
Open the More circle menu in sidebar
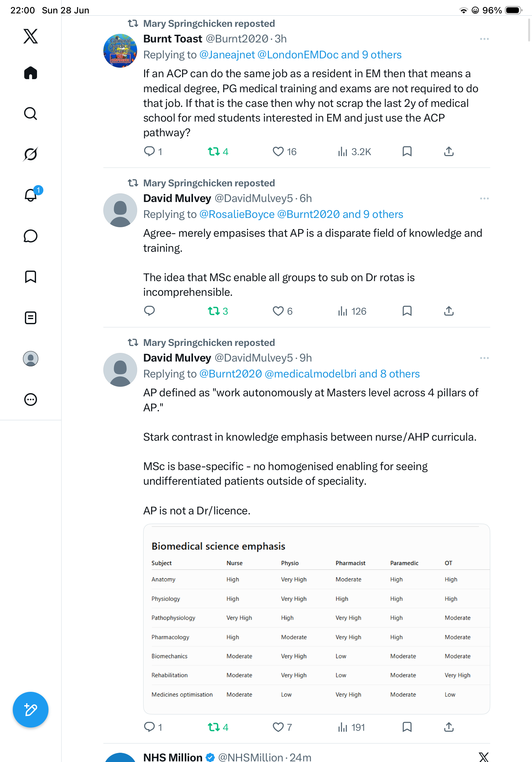pos(31,399)
